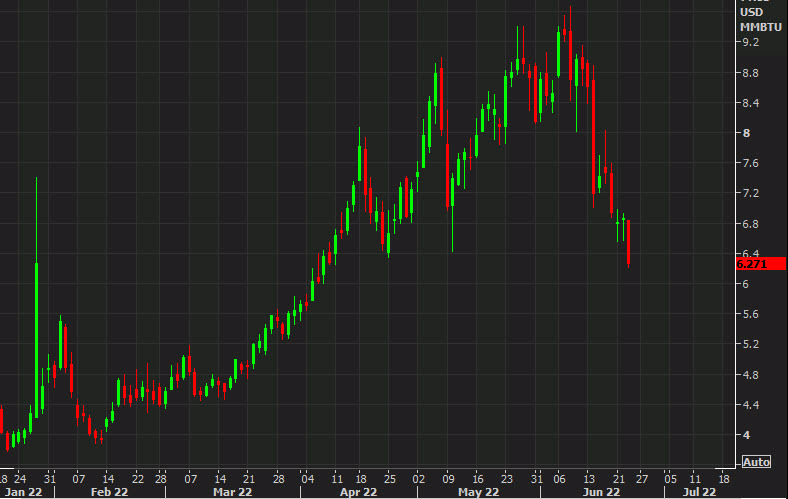This screenshot has height=499, width=788.
Task: Select the last red candle on the chart
Action: click(x=628, y=243)
